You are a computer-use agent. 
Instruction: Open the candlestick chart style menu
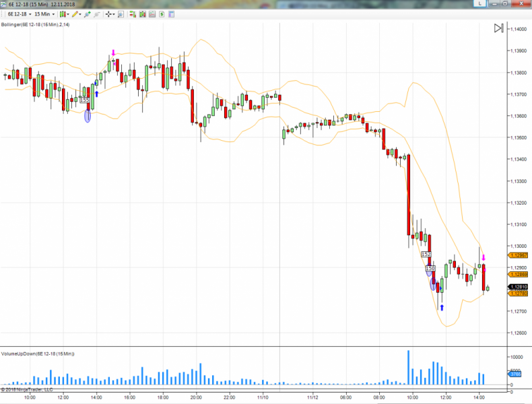click(64, 14)
